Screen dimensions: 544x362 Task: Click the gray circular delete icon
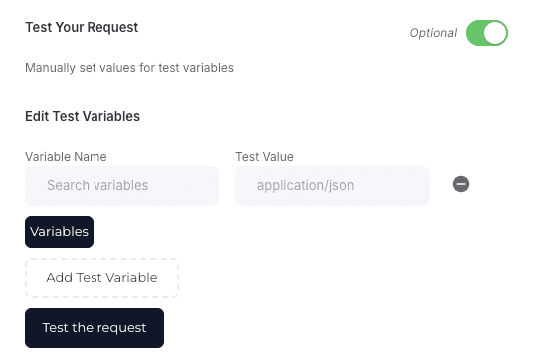461,184
